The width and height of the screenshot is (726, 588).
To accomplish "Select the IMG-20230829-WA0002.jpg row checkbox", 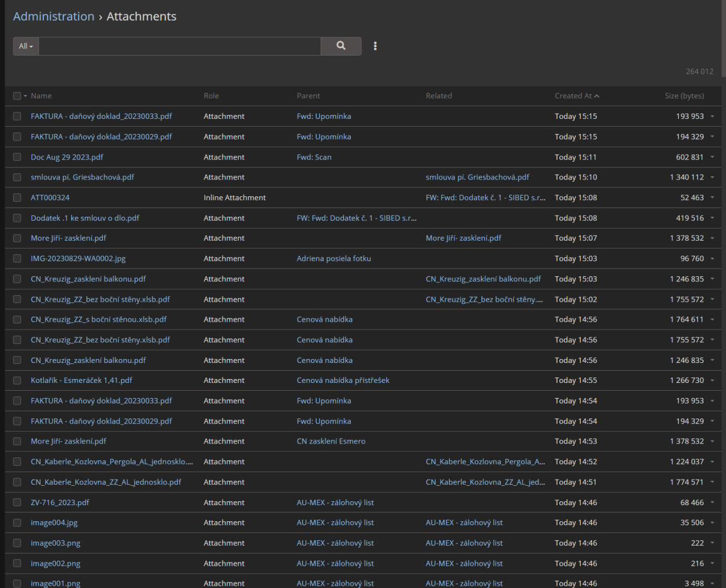I will [17, 258].
